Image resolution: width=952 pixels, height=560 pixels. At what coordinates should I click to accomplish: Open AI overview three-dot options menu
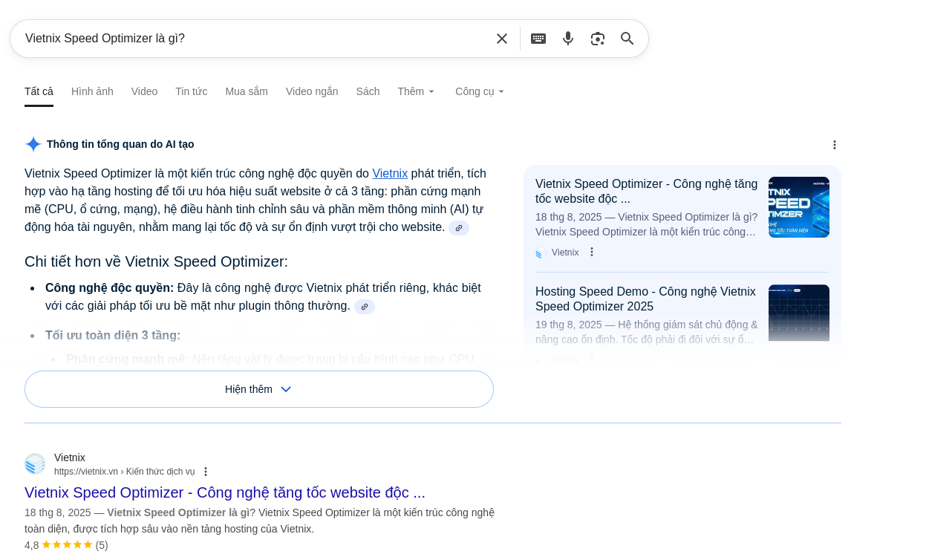834,145
